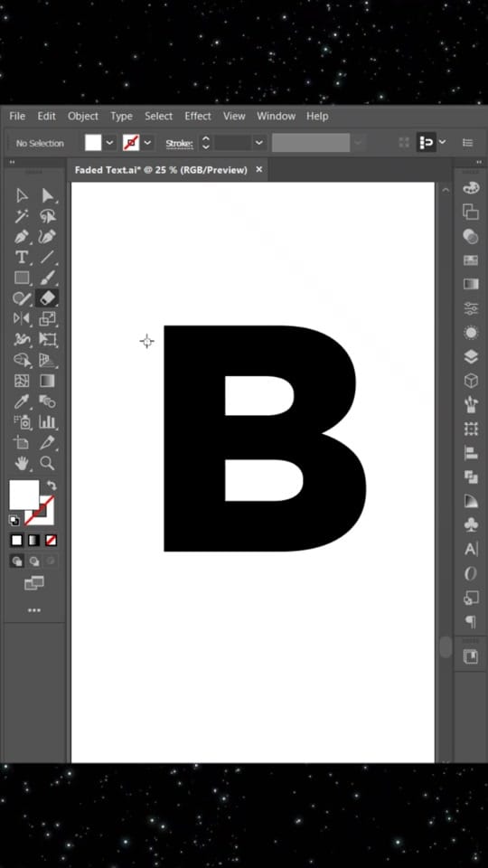The height and width of the screenshot is (868, 488).
Task: Activate the Free Transform tool
Action: [x=48, y=339]
